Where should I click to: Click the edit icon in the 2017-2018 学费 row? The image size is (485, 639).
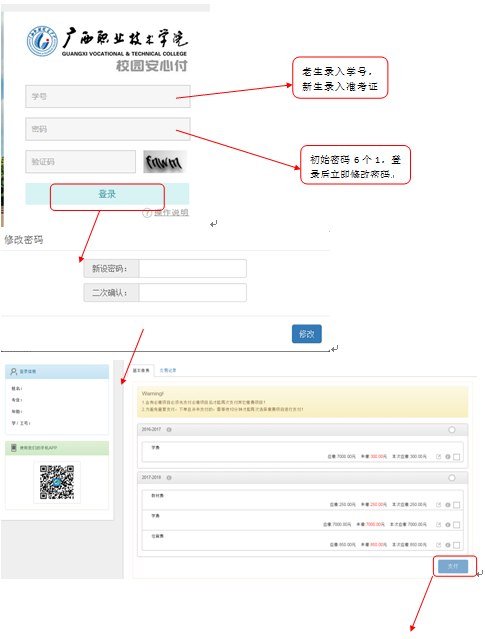[439, 525]
